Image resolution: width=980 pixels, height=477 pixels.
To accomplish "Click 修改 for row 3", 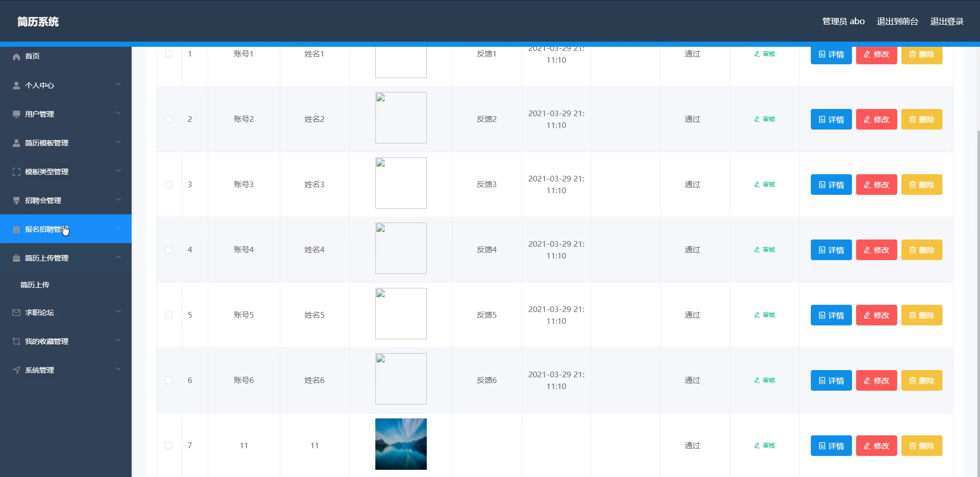I will (877, 185).
